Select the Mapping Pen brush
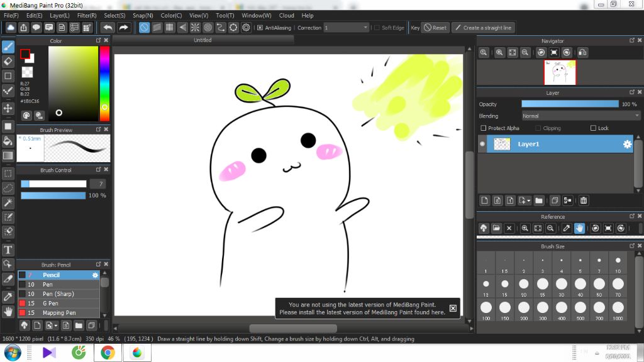 click(58, 313)
